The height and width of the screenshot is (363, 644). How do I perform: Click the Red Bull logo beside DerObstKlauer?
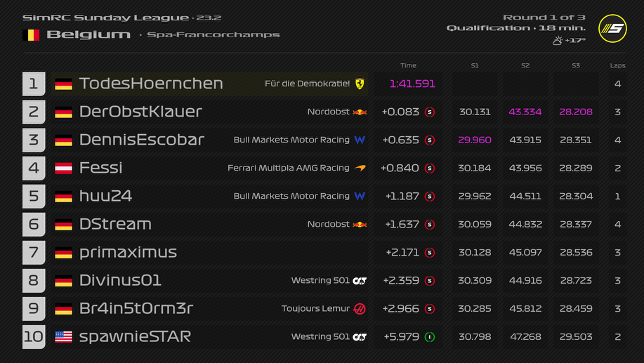tap(360, 112)
